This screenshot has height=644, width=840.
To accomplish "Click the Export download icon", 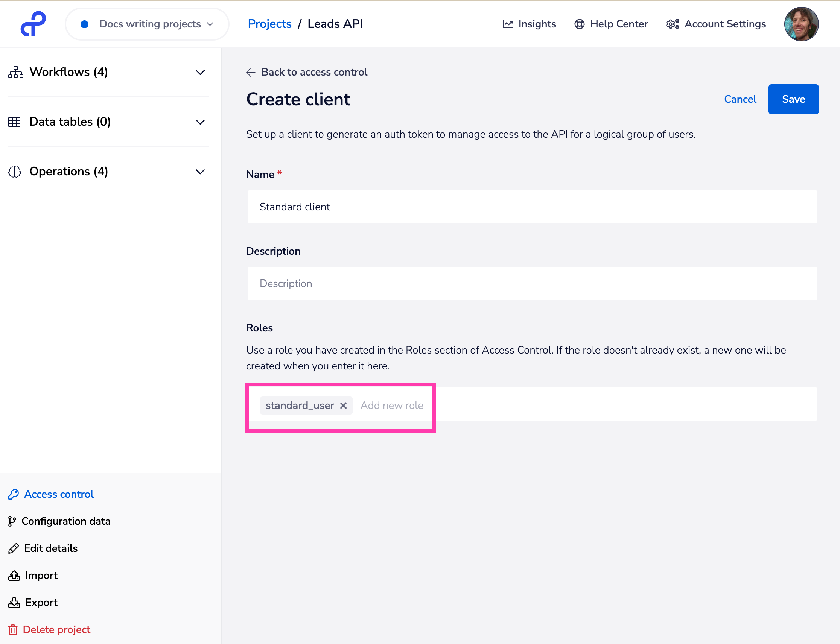I will (x=14, y=602).
